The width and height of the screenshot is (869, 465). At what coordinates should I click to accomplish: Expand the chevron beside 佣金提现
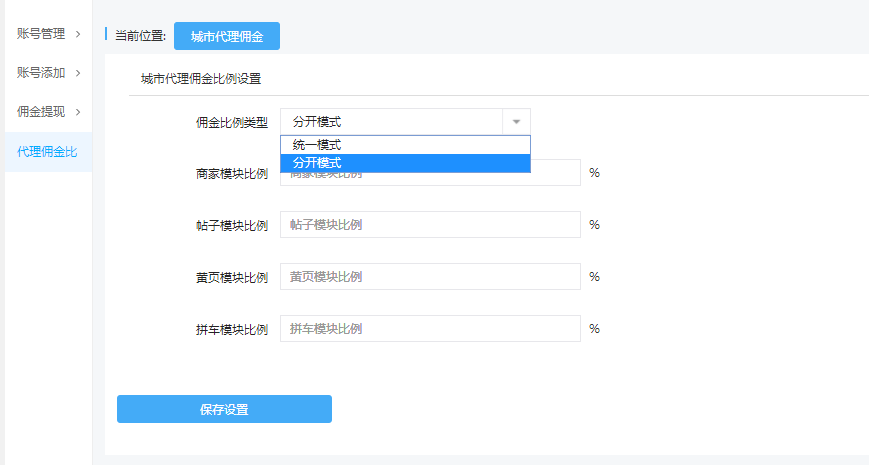point(78,113)
